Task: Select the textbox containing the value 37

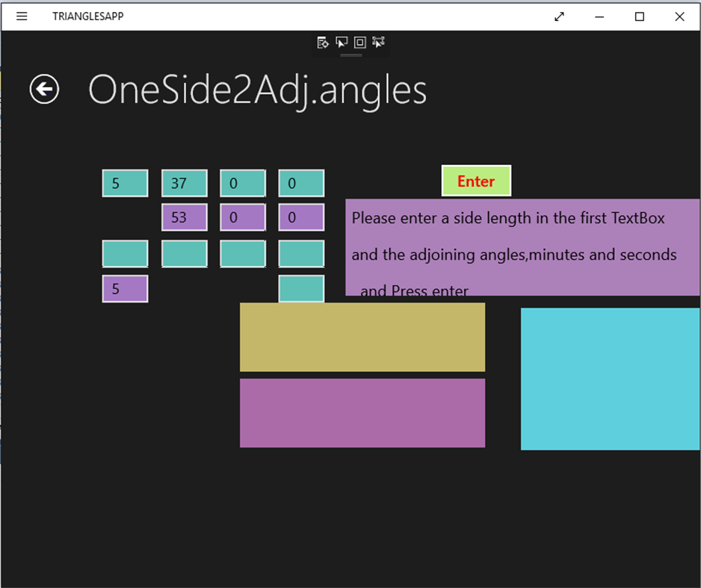Action: [184, 182]
